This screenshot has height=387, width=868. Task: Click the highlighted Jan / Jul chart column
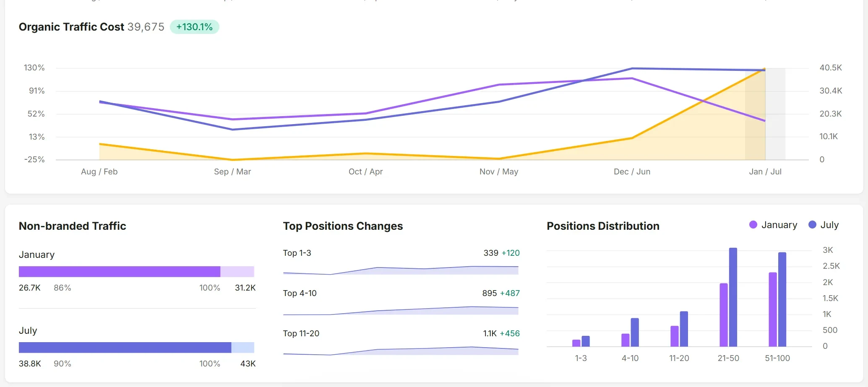point(765,114)
